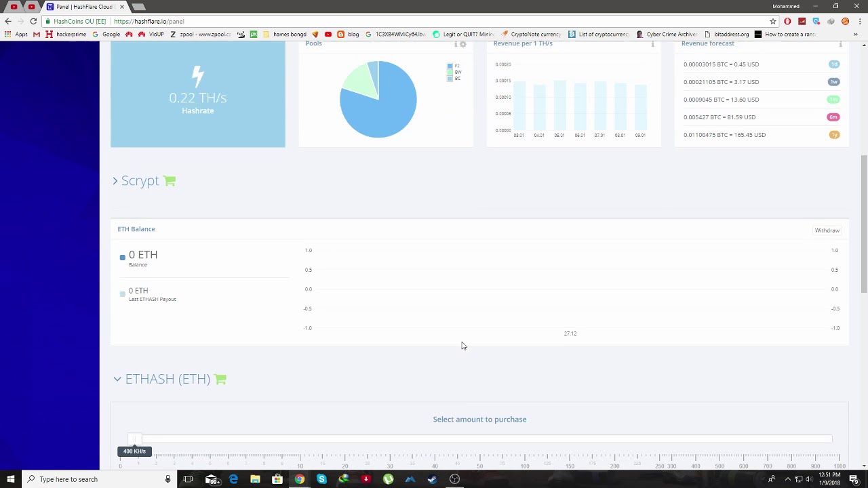Open the Cyber Crime Archives bookmark
Screen dimensions: 868x488
tap(667, 34)
